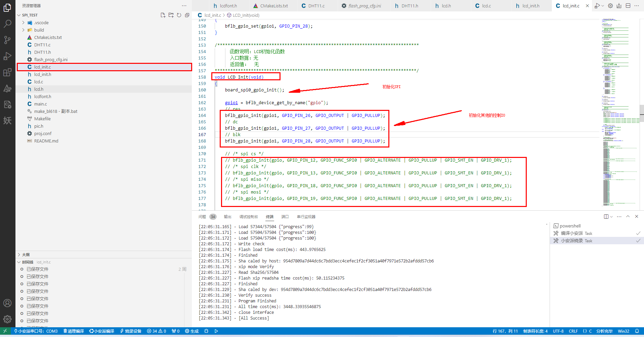Refresh the explorer file tree
Viewport: 644px width, 337px height.
[179, 15]
